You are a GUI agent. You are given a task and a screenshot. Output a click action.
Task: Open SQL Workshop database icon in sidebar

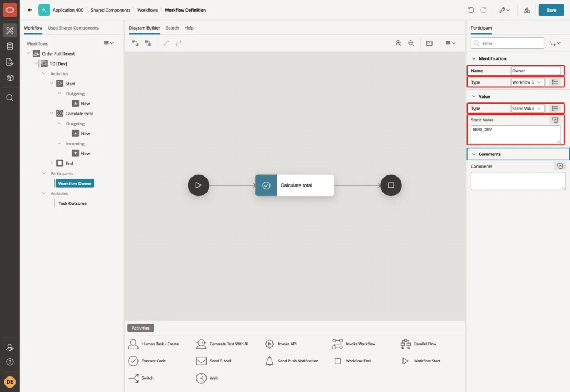pyautogui.click(x=10, y=46)
